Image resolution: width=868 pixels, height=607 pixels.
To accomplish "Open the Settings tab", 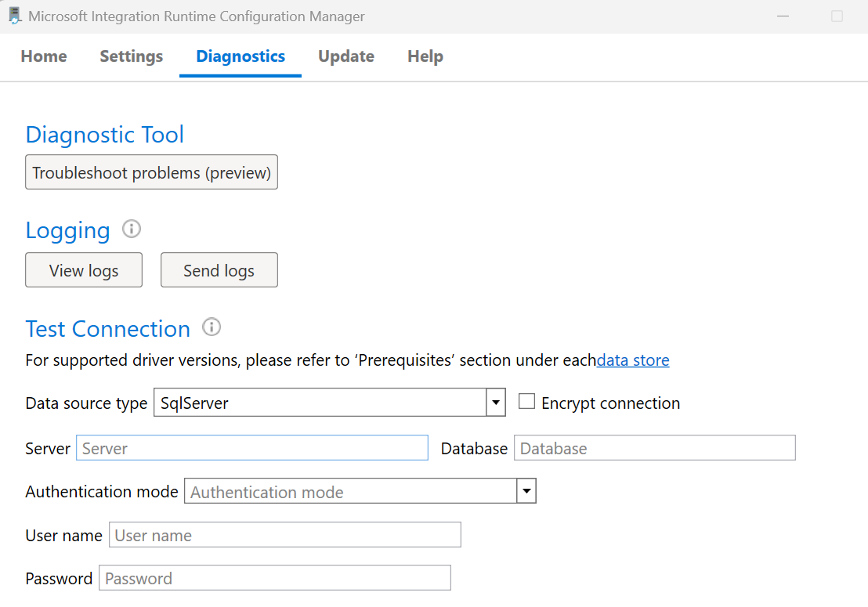I will pyautogui.click(x=131, y=56).
